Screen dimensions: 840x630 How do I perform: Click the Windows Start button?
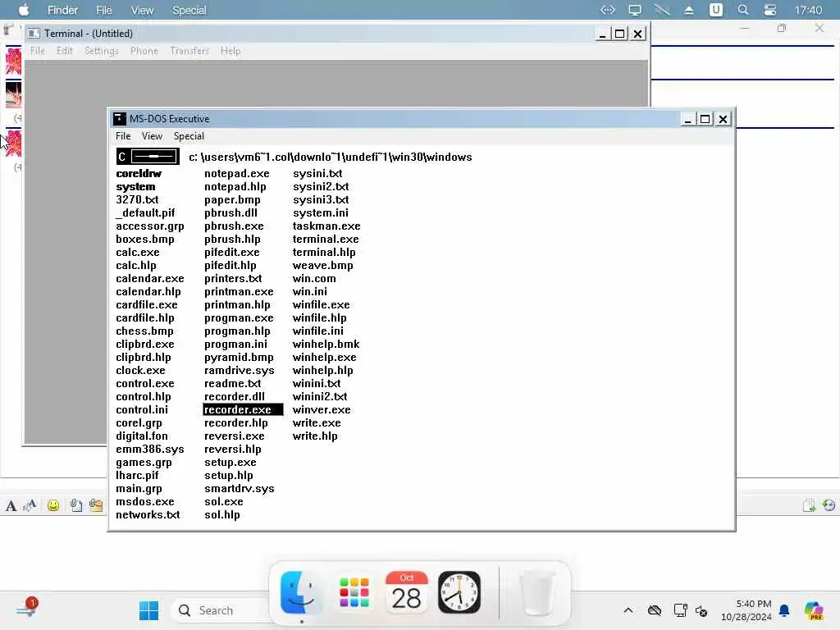(148, 610)
